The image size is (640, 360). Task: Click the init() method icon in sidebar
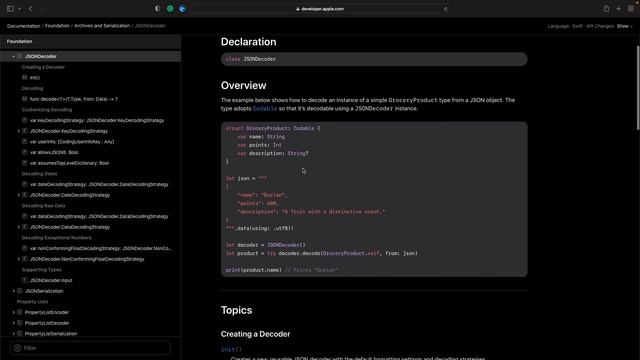coord(24,78)
